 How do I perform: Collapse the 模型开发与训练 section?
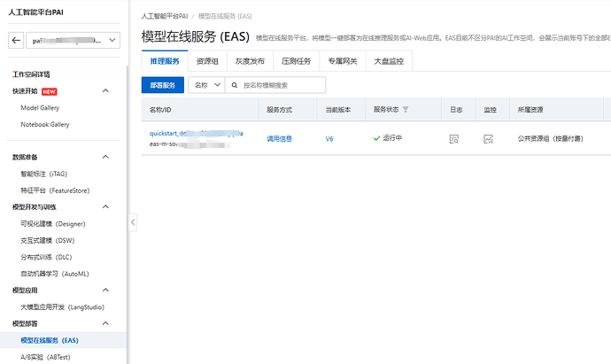click(105, 207)
